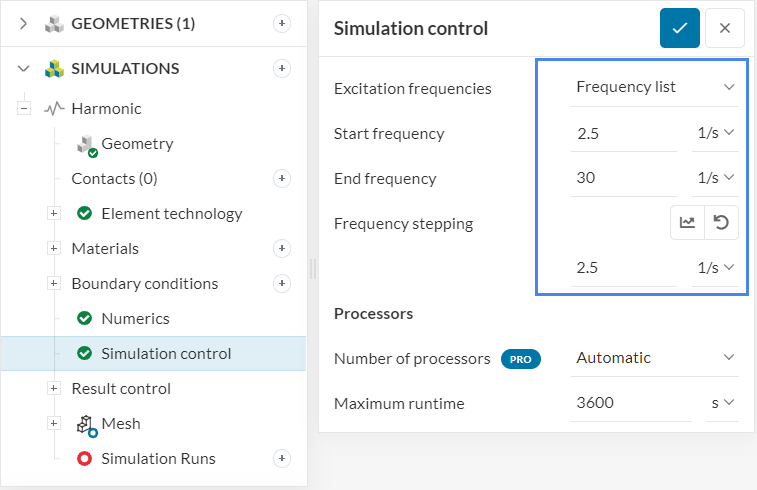The height and width of the screenshot is (490, 757).
Task: Confirm settings with the blue checkmark button
Action: [680, 28]
